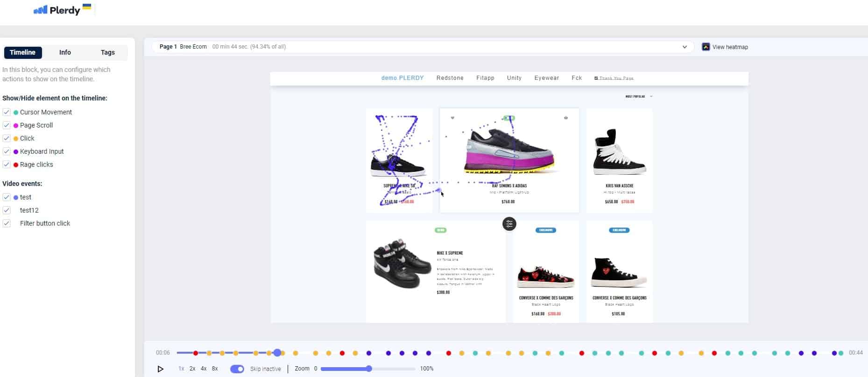Click the View heatmap icon

706,47
